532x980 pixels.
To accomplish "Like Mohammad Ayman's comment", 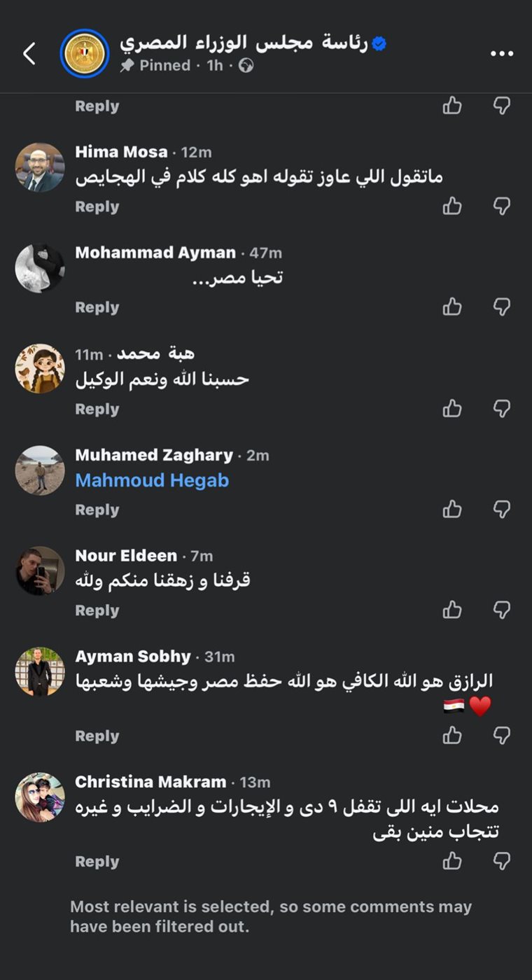I will pos(452,307).
